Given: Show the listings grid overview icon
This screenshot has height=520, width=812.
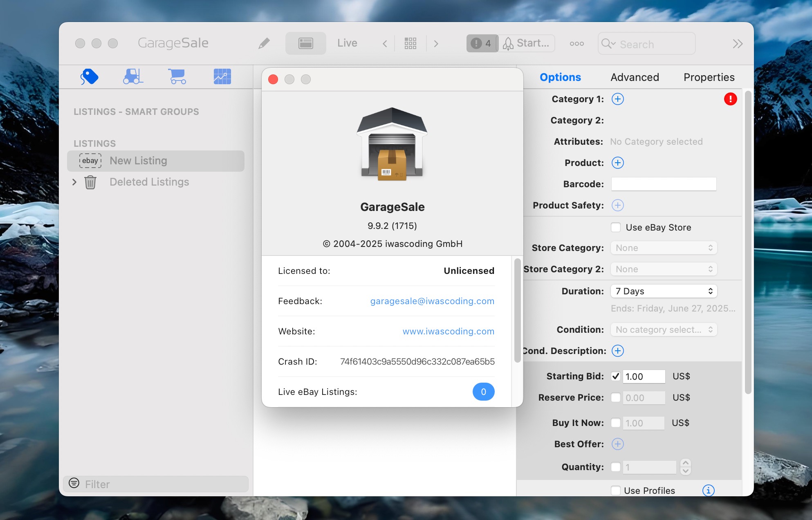Looking at the screenshot, I should [x=410, y=43].
